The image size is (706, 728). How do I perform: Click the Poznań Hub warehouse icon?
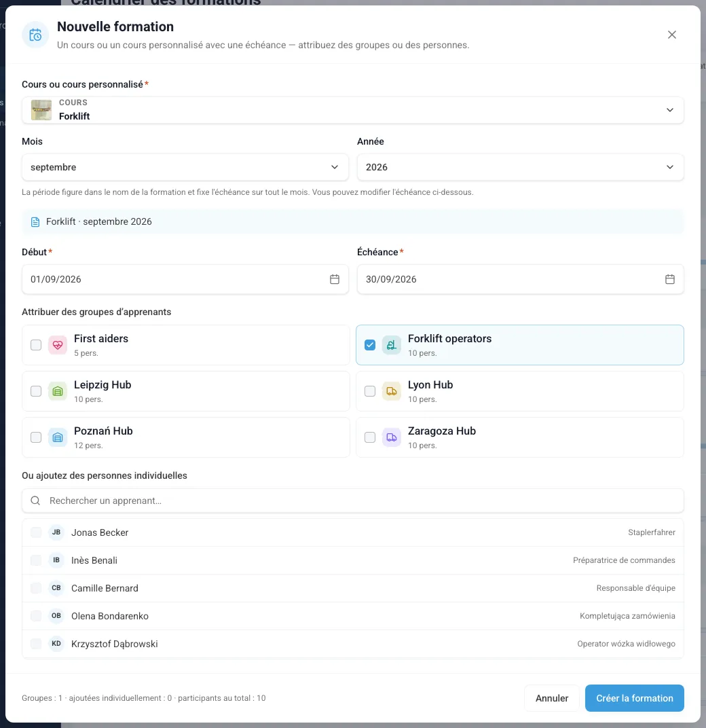[58, 437]
